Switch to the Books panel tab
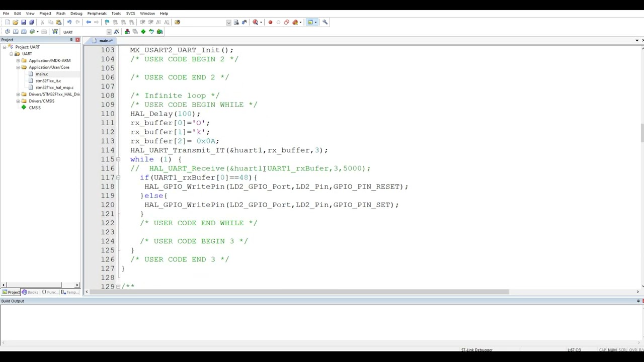644x362 pixels. [30, 292]
